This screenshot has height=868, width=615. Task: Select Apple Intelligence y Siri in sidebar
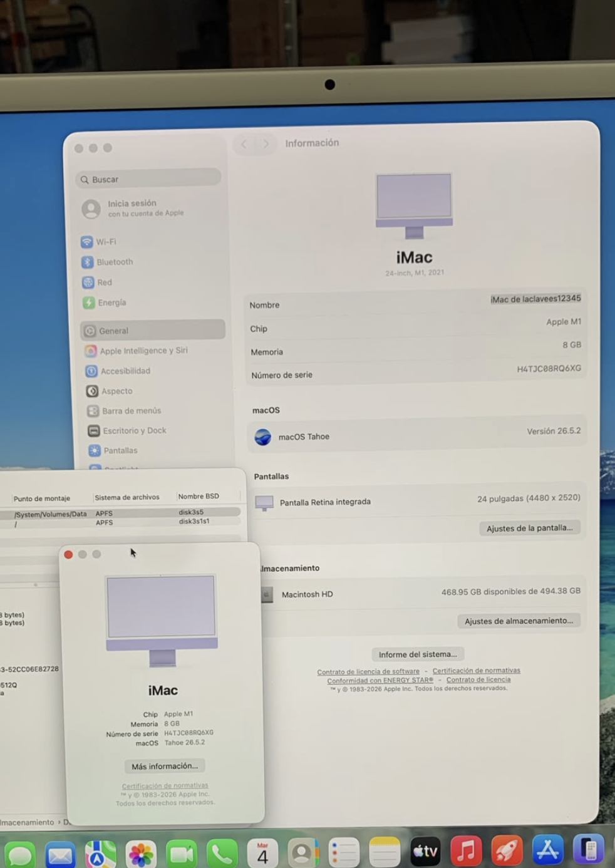136,351
